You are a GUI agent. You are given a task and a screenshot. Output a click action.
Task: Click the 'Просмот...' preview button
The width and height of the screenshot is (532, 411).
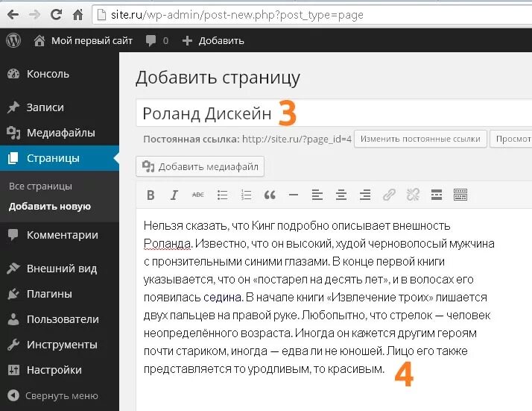pos(511,139)
